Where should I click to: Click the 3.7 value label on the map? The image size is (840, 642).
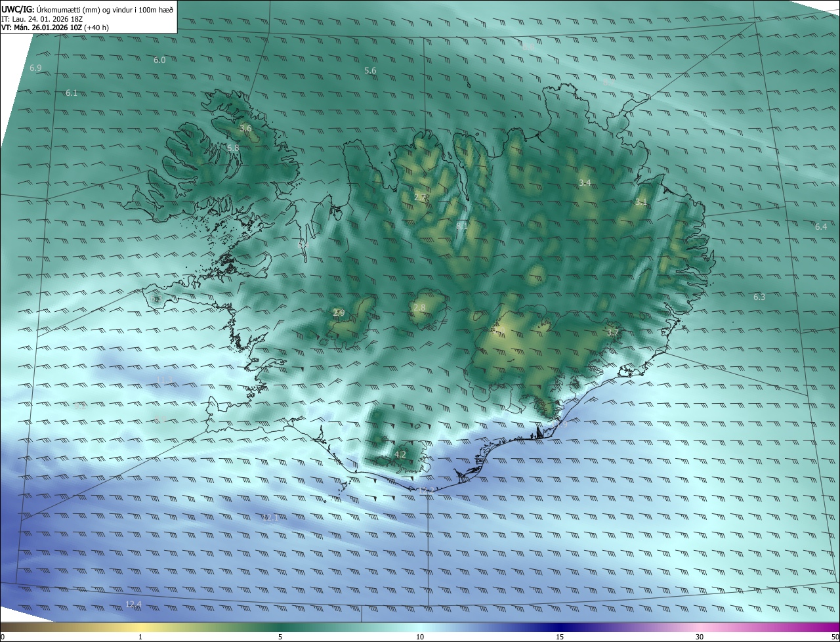612,333
